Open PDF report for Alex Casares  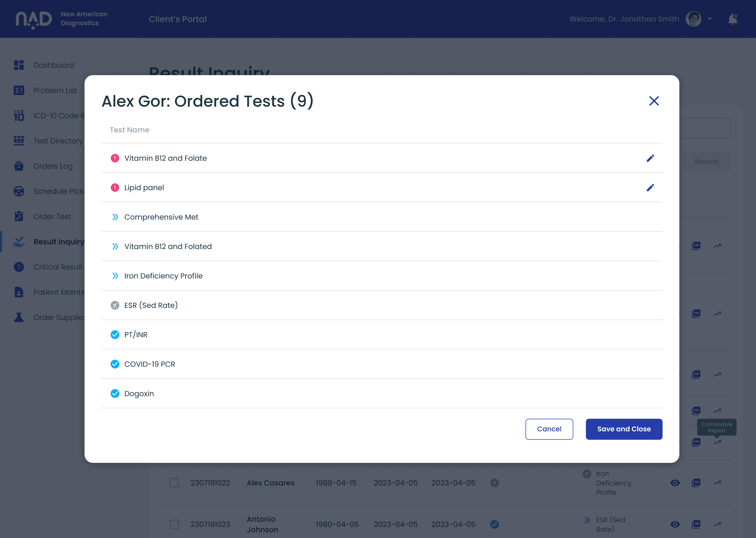696,483
